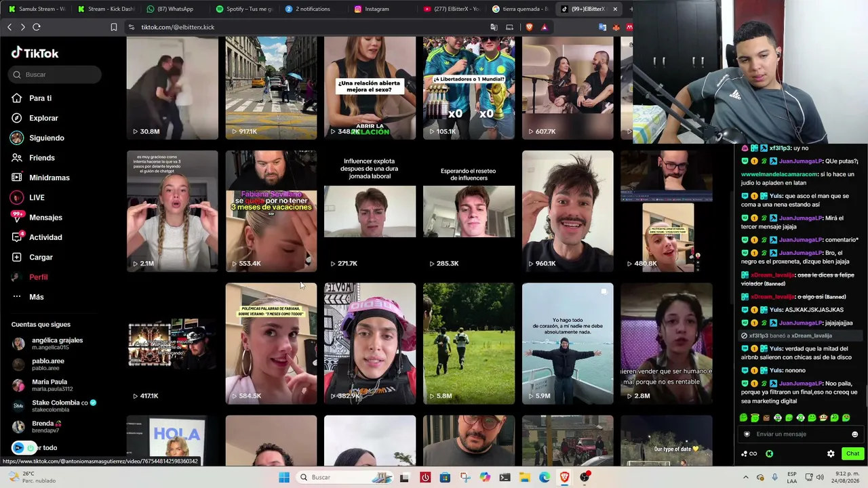Click the chat identity shield icon

tap(747, 434)
